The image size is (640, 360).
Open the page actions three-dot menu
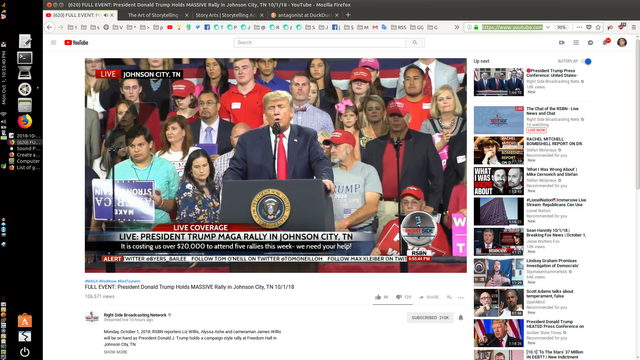pyautogui.click(x=579, y=27)
